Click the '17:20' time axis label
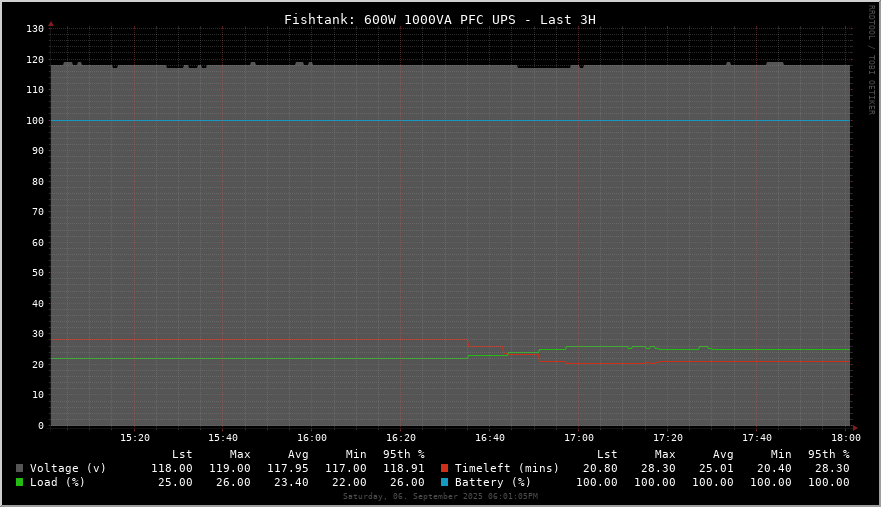The image size is (881, 507). click(667, 438)
